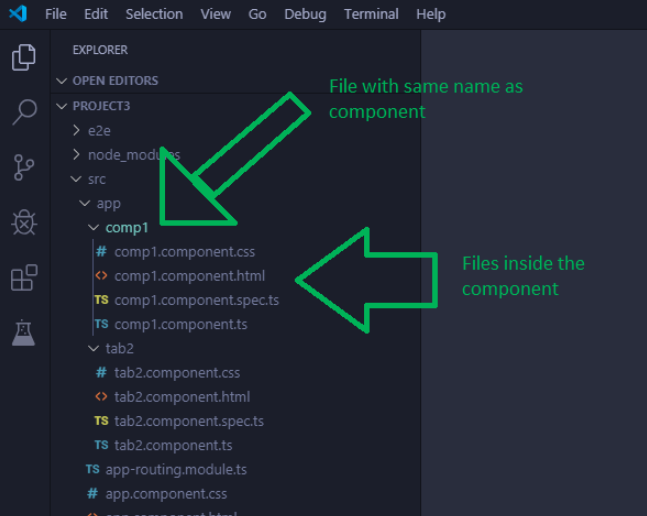Image resolution: width=647 pixels, height=516 pixels.
Task: Open the Extensions view icon
Action: click(x=23, y=277)
